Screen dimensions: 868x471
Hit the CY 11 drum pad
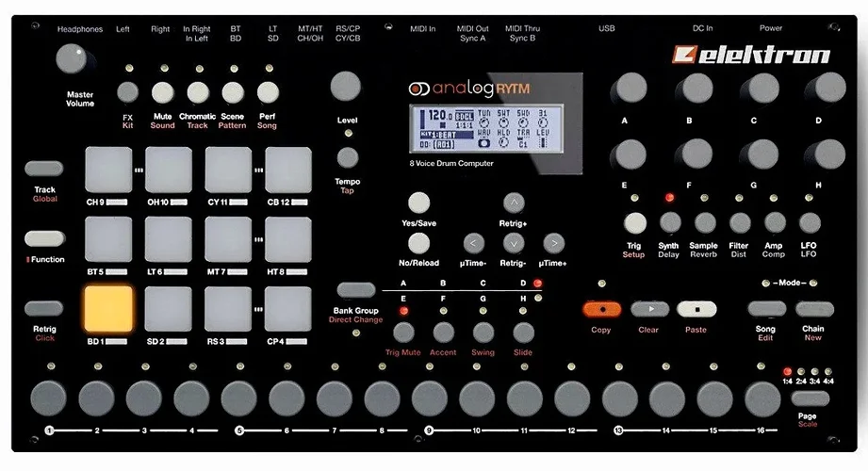[228, 170]
